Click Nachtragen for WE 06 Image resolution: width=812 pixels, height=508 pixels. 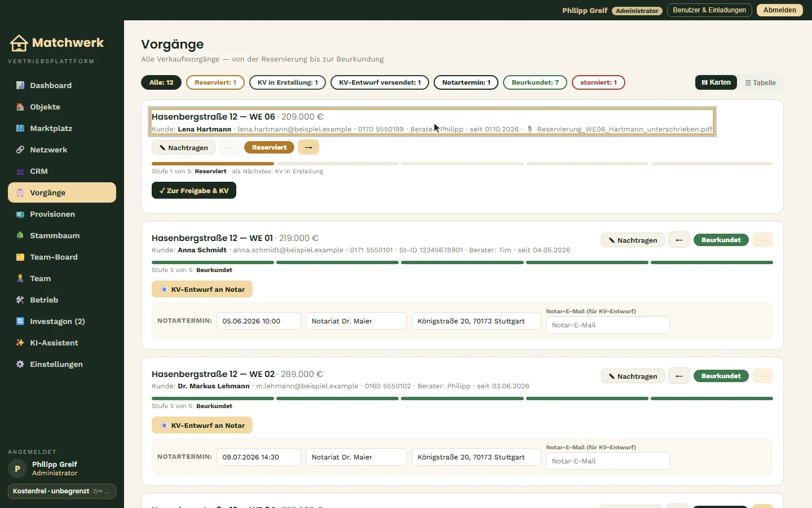[x=183, y=147]
